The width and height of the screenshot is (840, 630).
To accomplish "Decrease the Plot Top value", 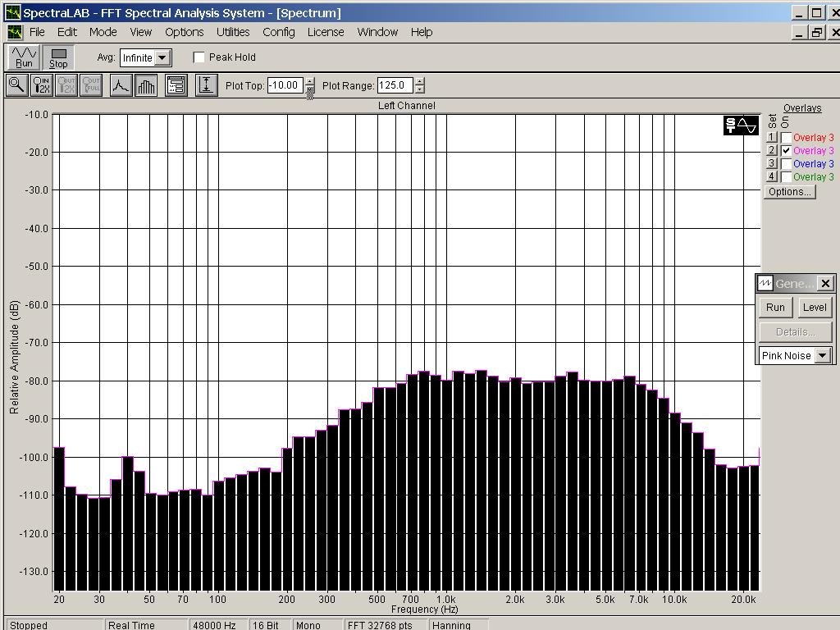I will (x=309, y=89).
